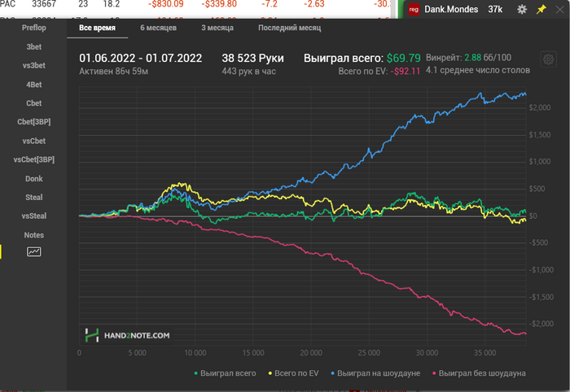This screenshot has width=570, height=392.
Task: Open the Notes section
Action: pos(34,235)
